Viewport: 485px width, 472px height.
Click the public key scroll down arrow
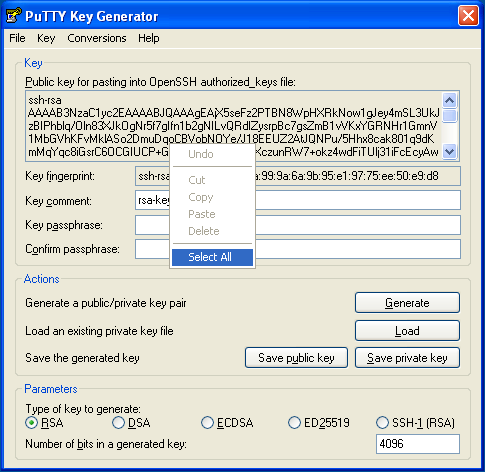tap(450, 152)
